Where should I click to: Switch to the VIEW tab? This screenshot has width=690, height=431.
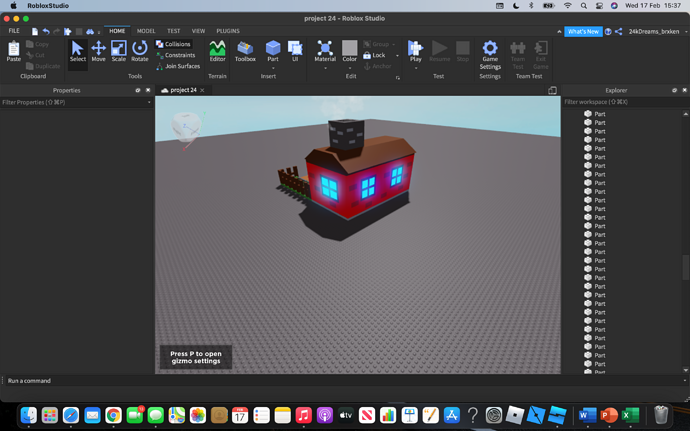point(198,31)
